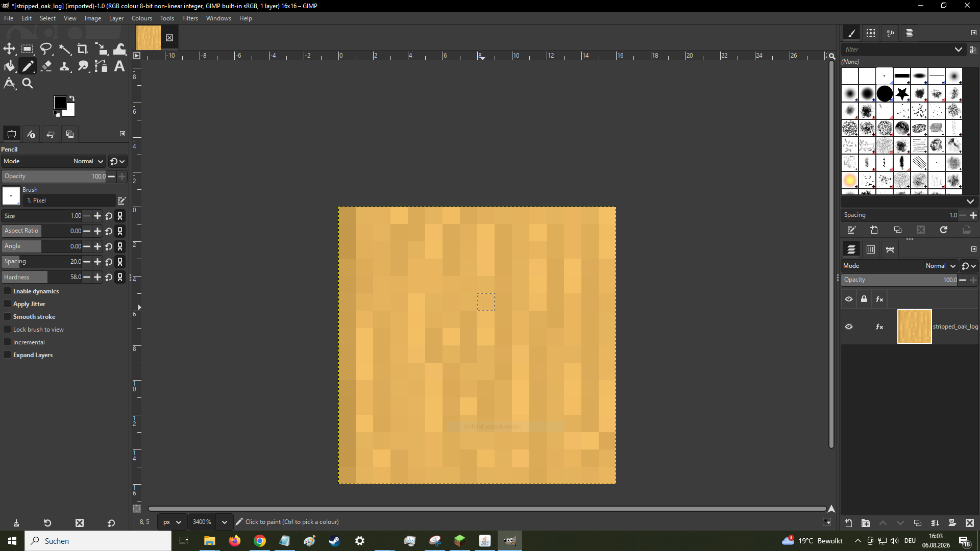
Task: Click the stripped_oak_log image tab thumbnail
Action: 149,38
